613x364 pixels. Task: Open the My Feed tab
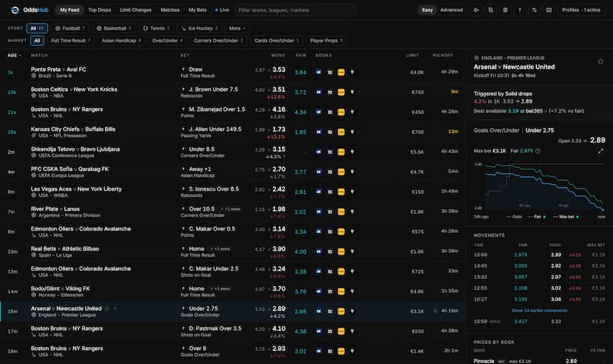70,10
